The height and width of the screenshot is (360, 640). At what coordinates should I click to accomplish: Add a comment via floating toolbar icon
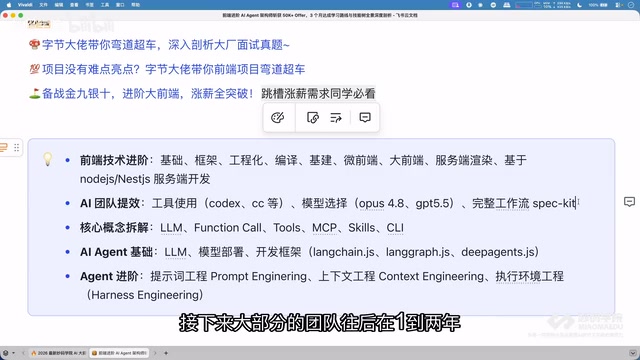pos(365,118)
